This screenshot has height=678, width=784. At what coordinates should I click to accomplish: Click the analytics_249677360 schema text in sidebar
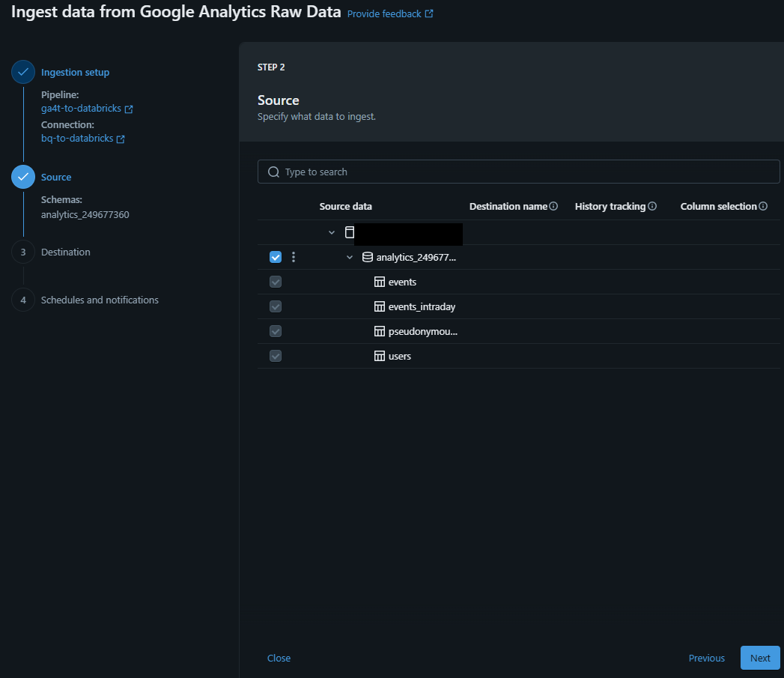(85, 215)
